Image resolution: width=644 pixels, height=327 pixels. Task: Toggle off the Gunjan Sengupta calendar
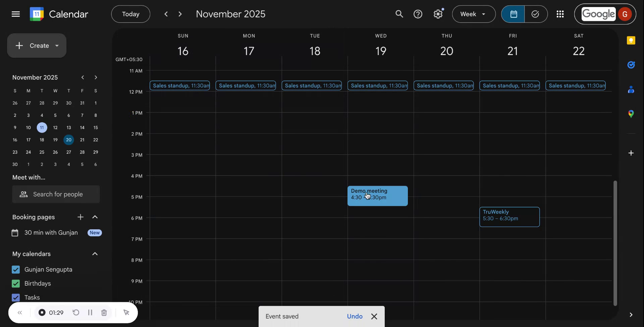click(15, 269)
